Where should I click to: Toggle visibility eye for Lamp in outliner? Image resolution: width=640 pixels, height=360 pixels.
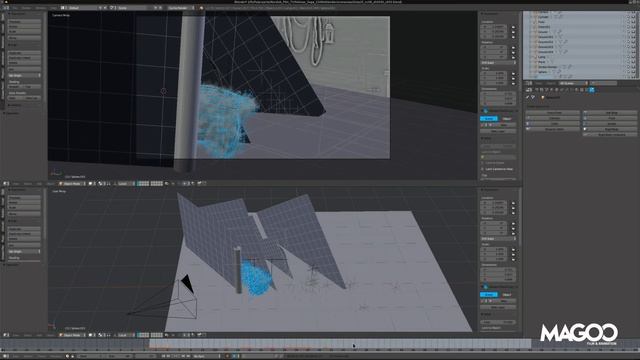625,57
